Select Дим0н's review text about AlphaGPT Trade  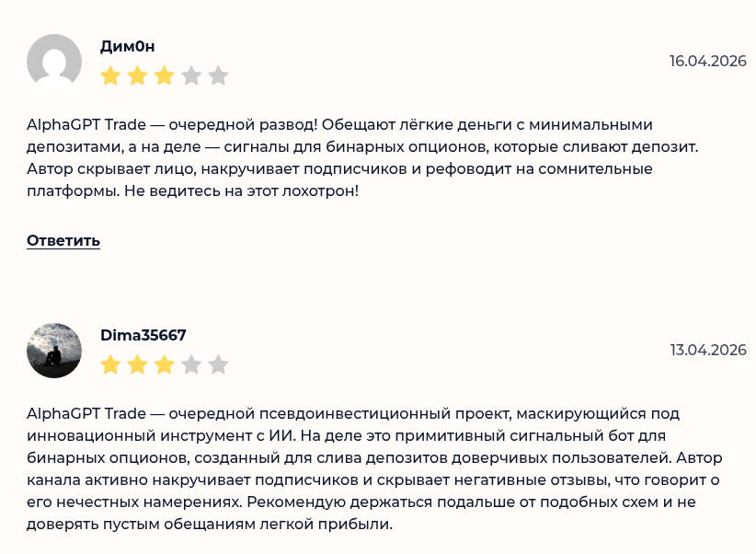(368, 156)
